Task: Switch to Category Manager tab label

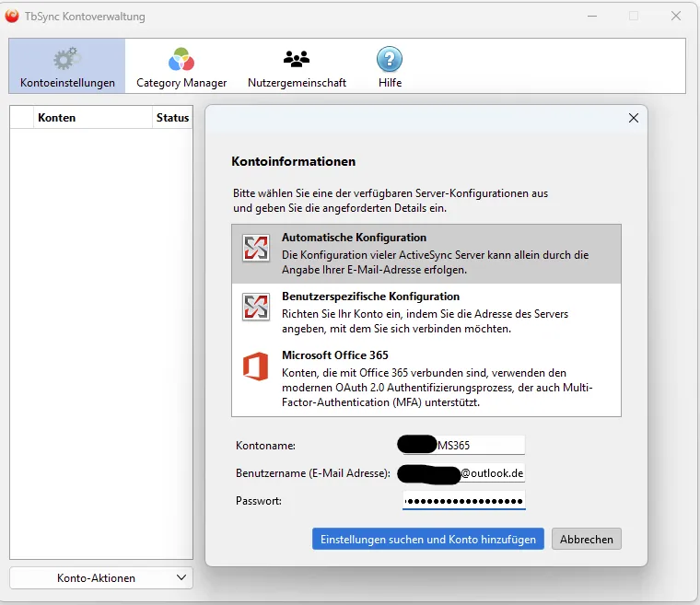Action: [x=181, y=83]
